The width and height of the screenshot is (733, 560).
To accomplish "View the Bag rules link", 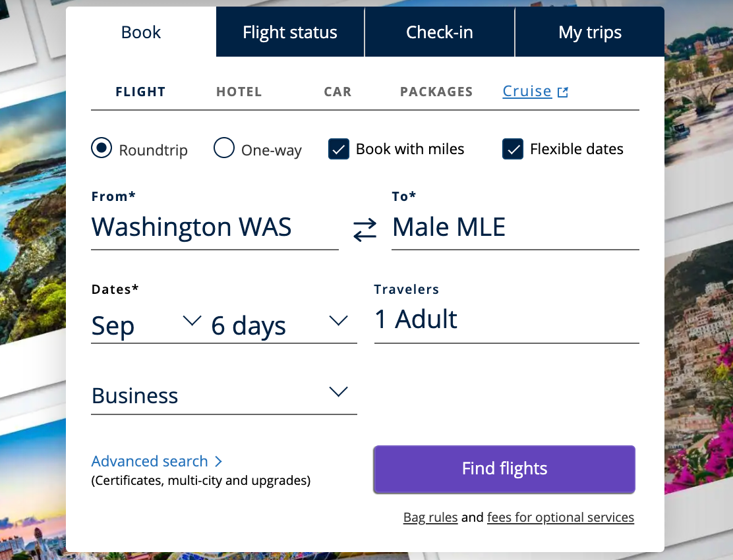I will pos(430,517).
